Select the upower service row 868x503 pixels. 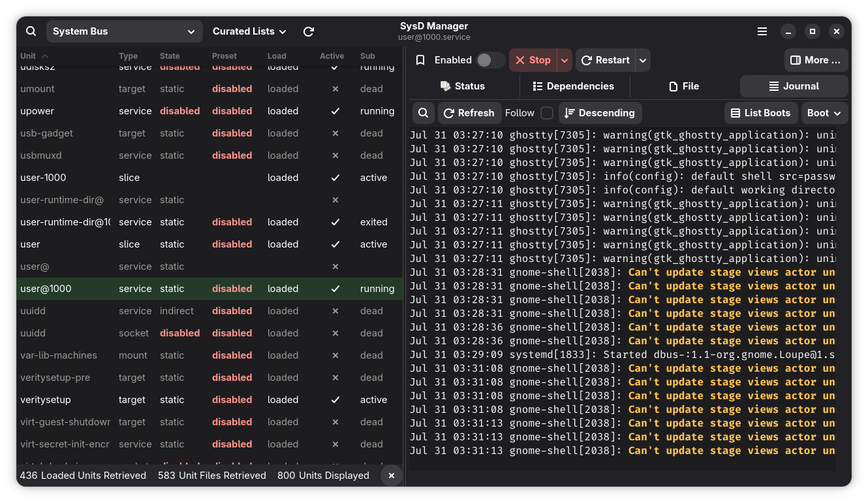tap(209, 111)
